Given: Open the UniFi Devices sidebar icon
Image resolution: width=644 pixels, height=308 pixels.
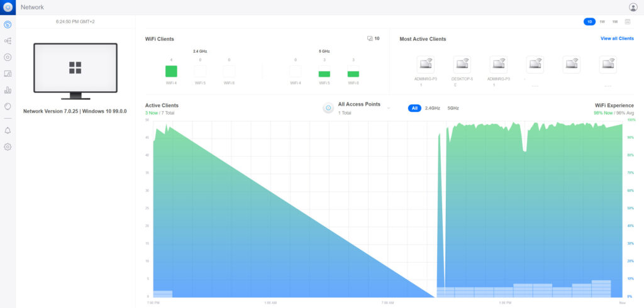Looking at the screenshot, I should coord(8,57).
